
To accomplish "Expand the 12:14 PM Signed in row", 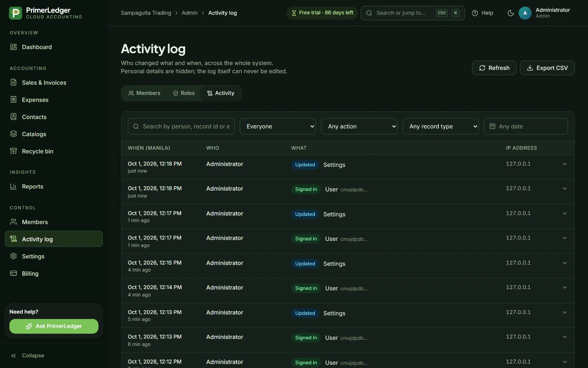I will [x=564, y=287].
